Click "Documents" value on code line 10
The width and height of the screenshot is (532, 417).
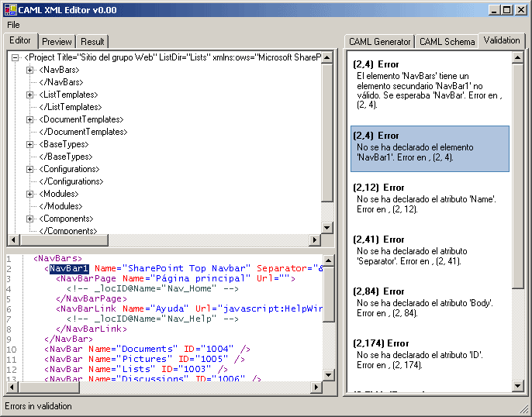pos(147,350)
